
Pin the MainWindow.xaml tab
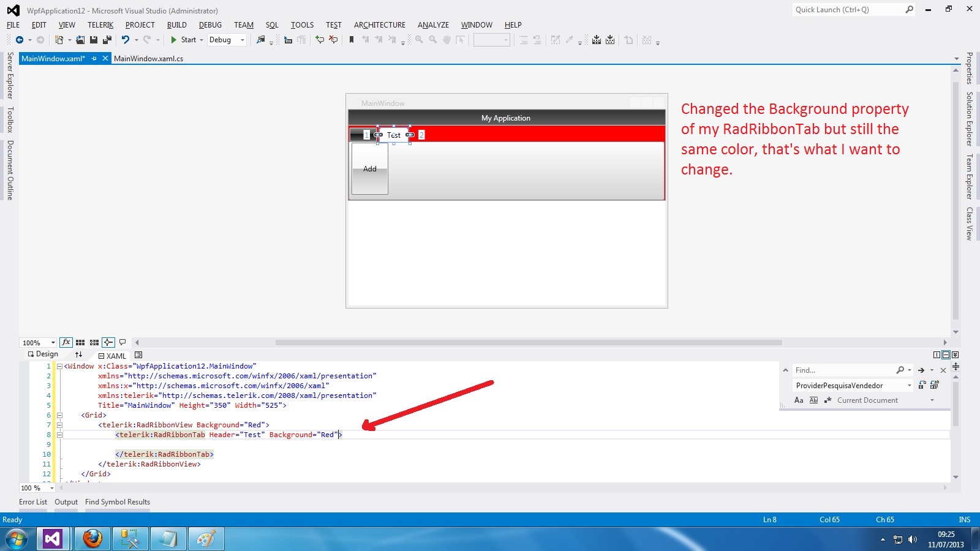[94, 59]
